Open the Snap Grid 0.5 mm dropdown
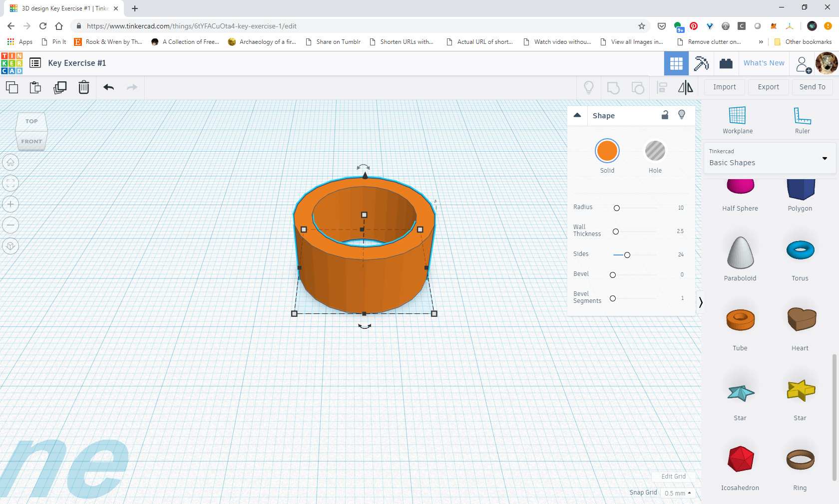 click(678, 493)
